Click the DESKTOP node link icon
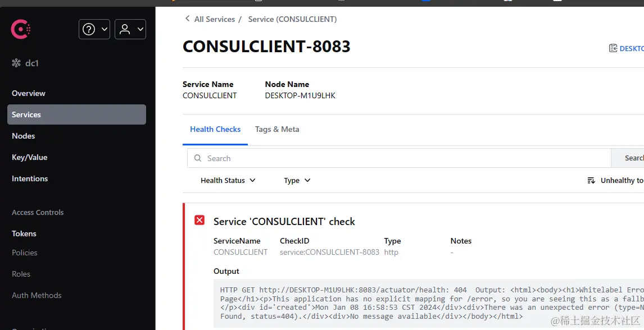 tap(613, 48)
